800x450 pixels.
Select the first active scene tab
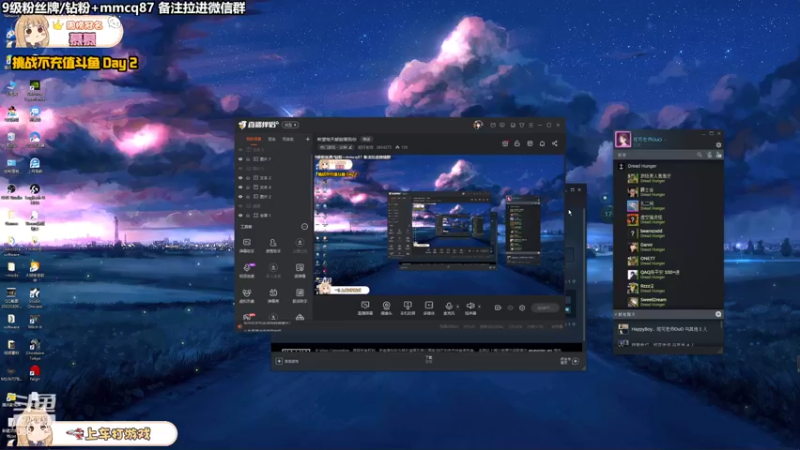[254, 139]
